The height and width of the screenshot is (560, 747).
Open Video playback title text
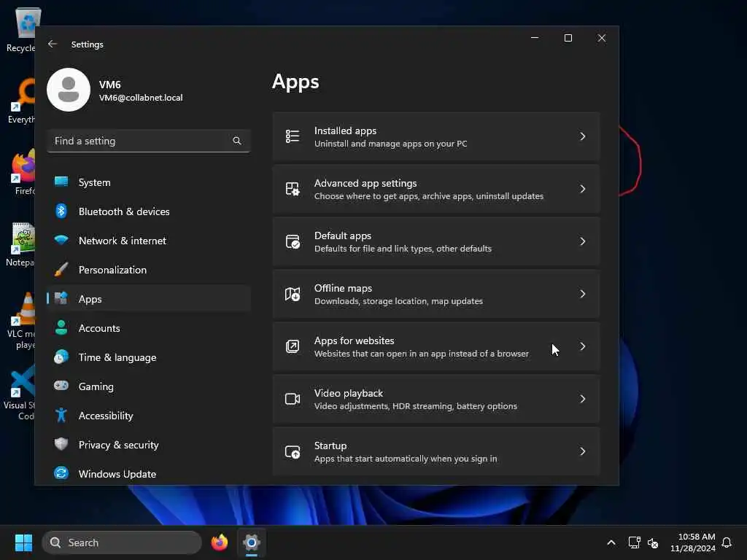coord(348,393)
